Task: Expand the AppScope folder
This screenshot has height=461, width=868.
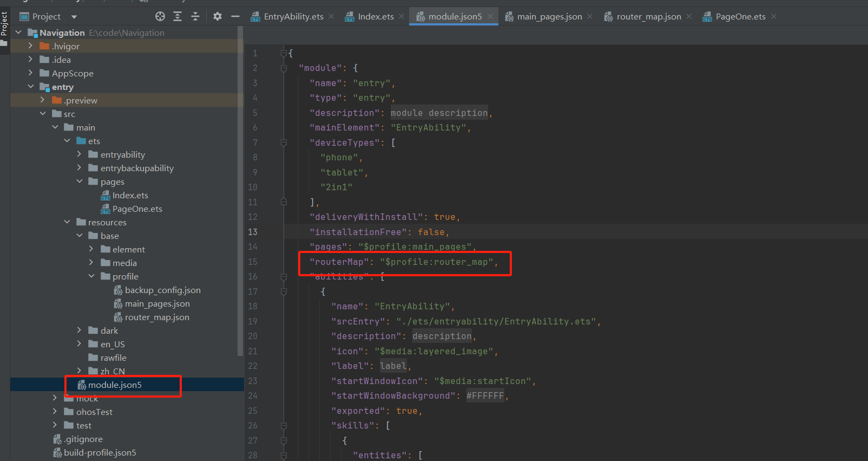Action: point(30,73)
